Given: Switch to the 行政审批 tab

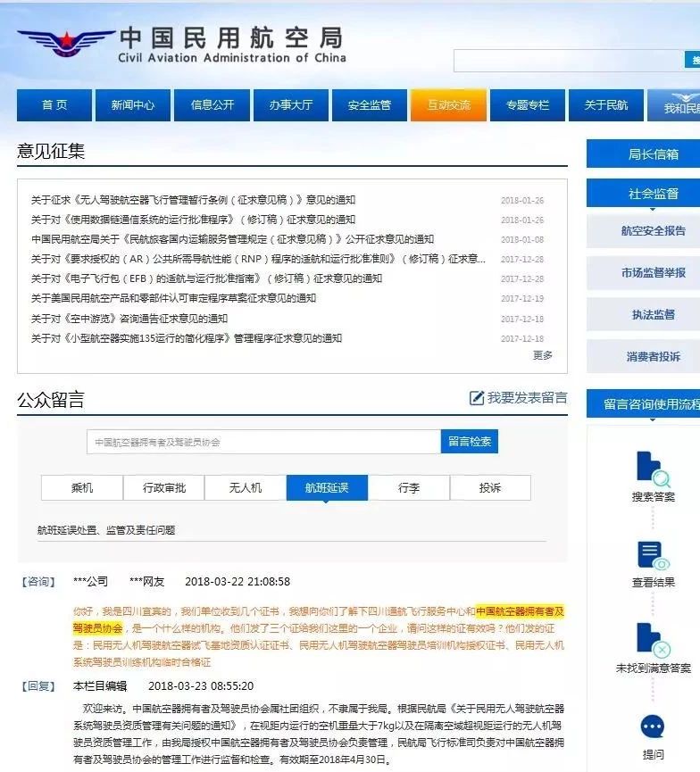Looking at the screenshot, I should [x=164, y=488].
